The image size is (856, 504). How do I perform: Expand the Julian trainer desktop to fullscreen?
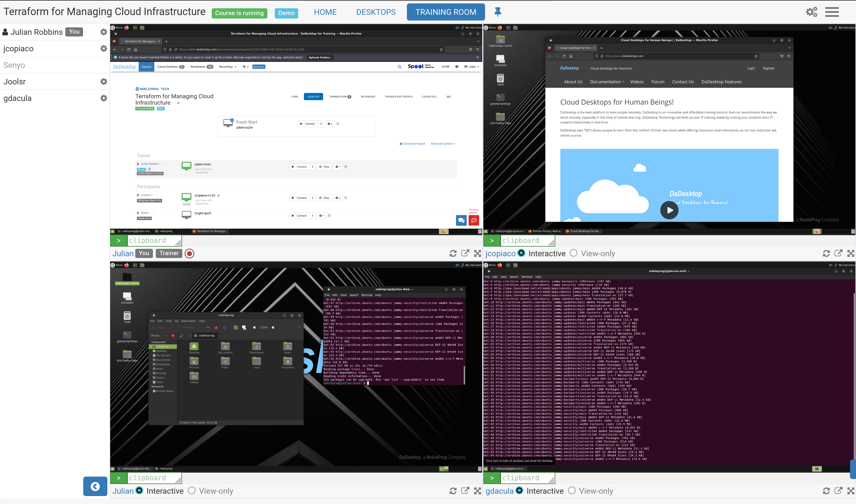pyautogui.click(x=478, y=253)
